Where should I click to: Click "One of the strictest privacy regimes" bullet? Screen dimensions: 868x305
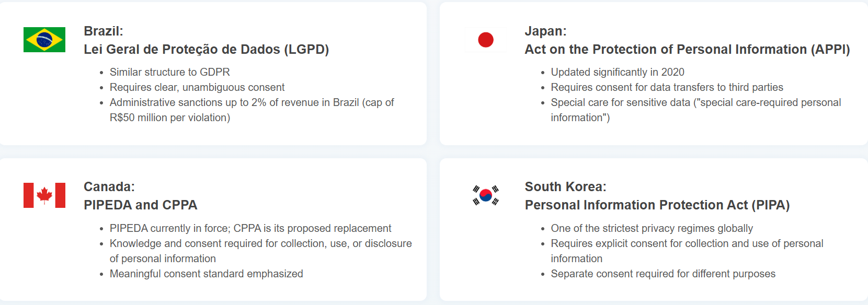(x=652, y=228)
